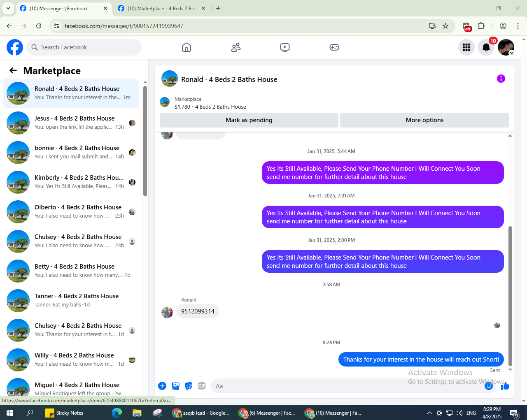
Task: Open the Extensions puzzle icon
Action: 481,26
